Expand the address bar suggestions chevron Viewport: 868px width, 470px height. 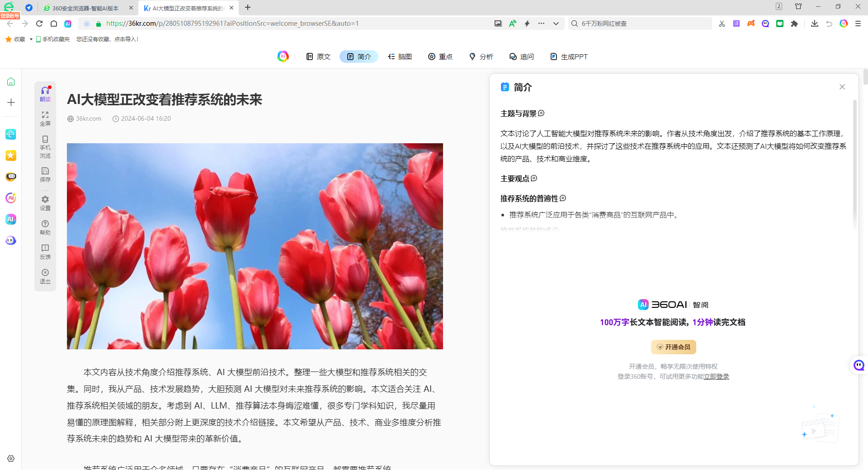556,23
